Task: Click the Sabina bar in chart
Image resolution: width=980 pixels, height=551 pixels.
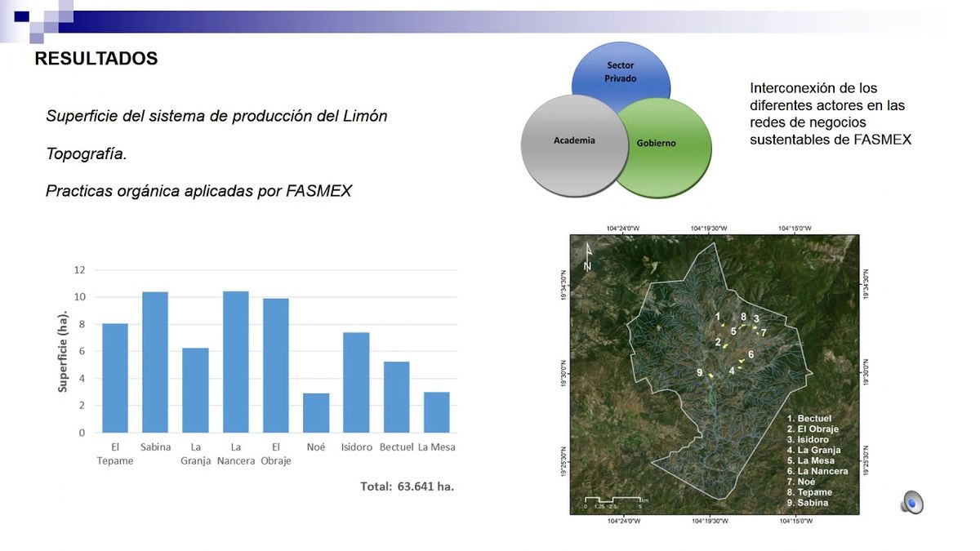Action: click(x=155, y=362)
